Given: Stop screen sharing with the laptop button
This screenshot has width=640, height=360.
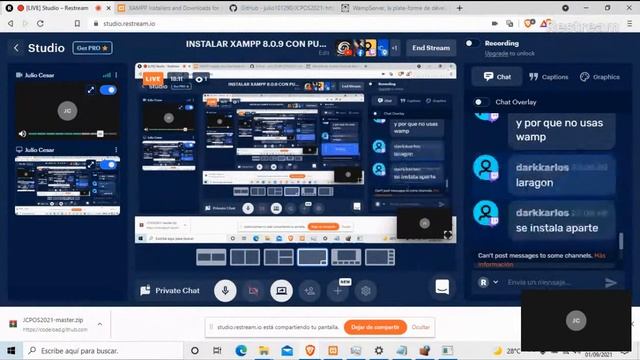Looking at the screenshot, I should tap(281, 291).
